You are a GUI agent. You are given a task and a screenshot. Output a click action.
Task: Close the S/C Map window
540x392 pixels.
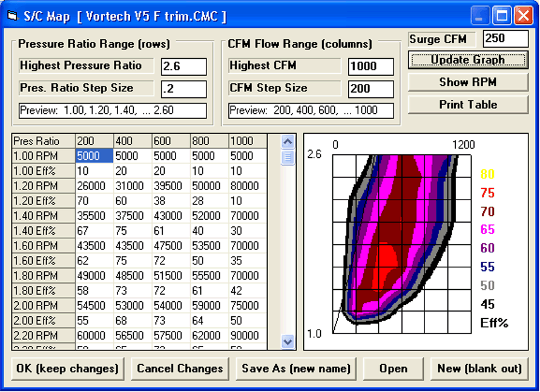point(524,16)
